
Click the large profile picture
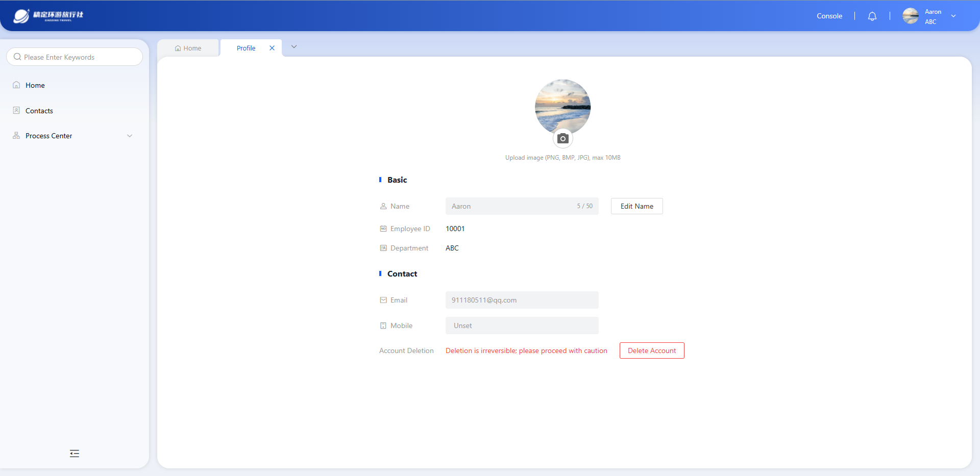(562, 106)
